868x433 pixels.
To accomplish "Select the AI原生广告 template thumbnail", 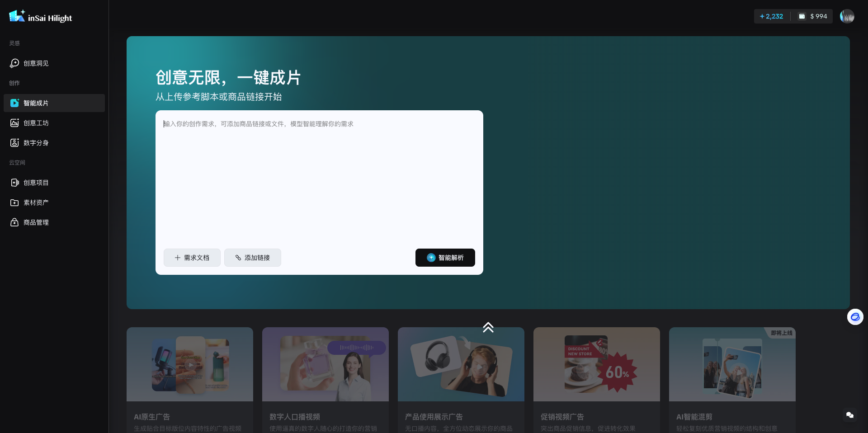I will click(x=190, y=364).
